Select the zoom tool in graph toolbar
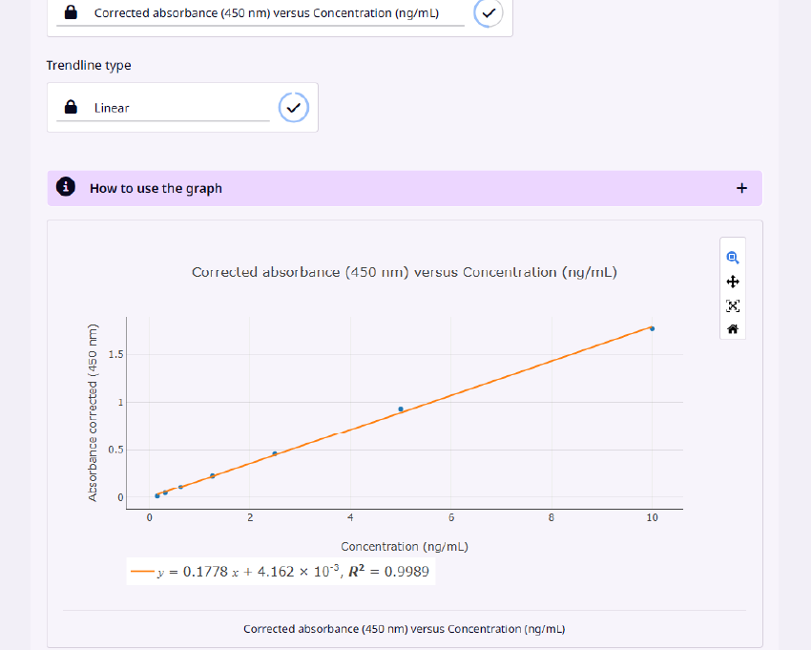The width and height of the screenshot is (812, 650). pos(732,258)
